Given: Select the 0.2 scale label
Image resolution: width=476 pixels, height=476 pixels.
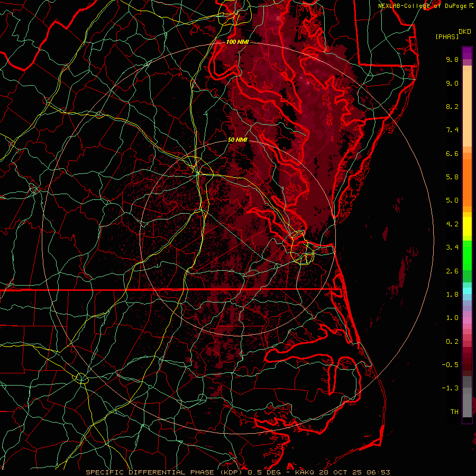Looking at the screenshot, I should point(452,342).
